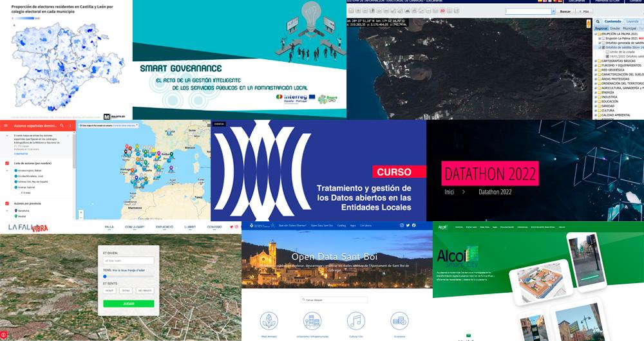The width and height of the screenshot is (644, 341).
Task: Open the search magnifier tab in Canarias side panel
Action: [598, 21]
